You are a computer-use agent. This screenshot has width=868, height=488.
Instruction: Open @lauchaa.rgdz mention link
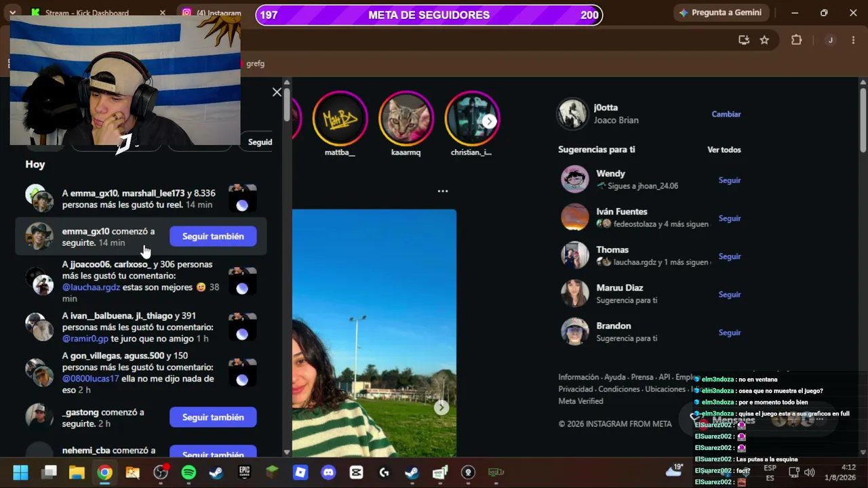(91, 287)
